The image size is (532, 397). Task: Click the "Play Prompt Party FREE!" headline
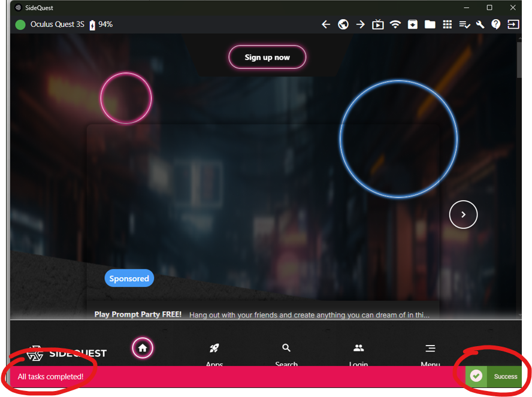[138, 314]
